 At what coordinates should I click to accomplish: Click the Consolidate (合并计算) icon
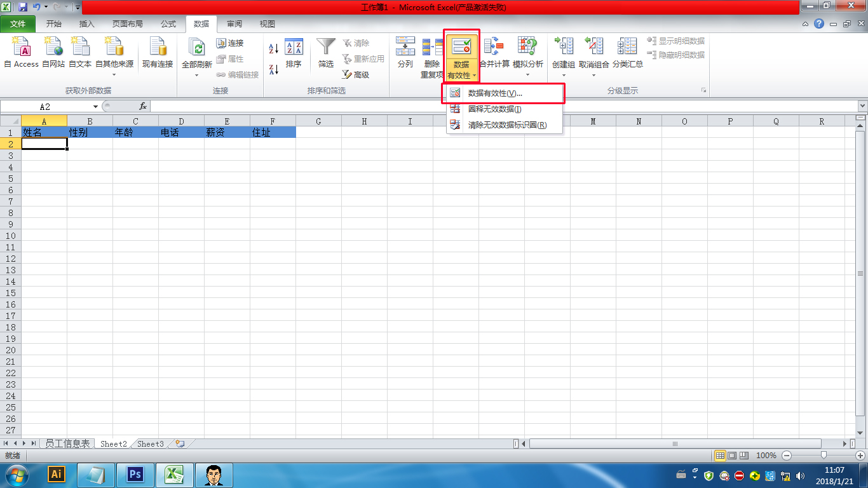494,48
